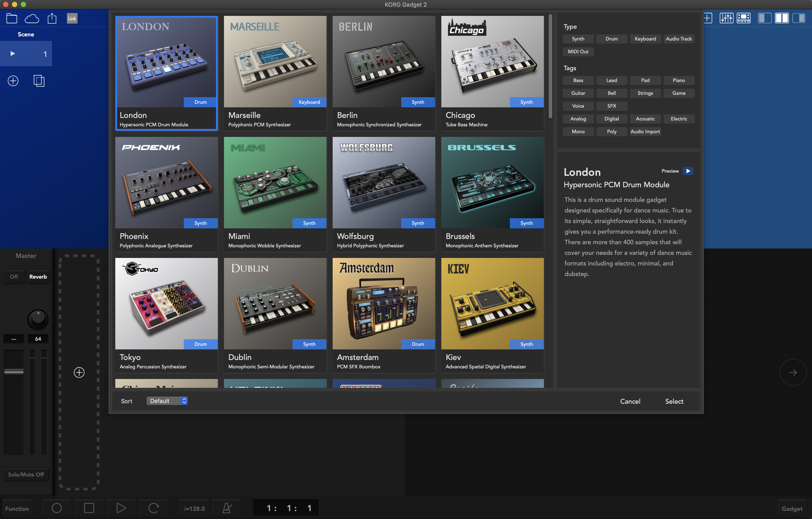This screenshot has height=519, width=812.
Task: Click the stop square in transport
Action: [x=89, y=508]
